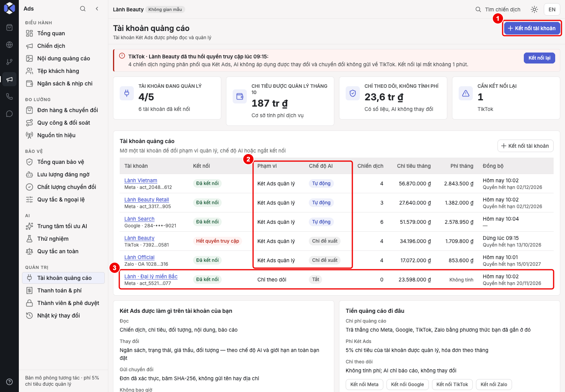Open Trung tâm tối ưu AI

pyautogui.click(x=63, y=226)
